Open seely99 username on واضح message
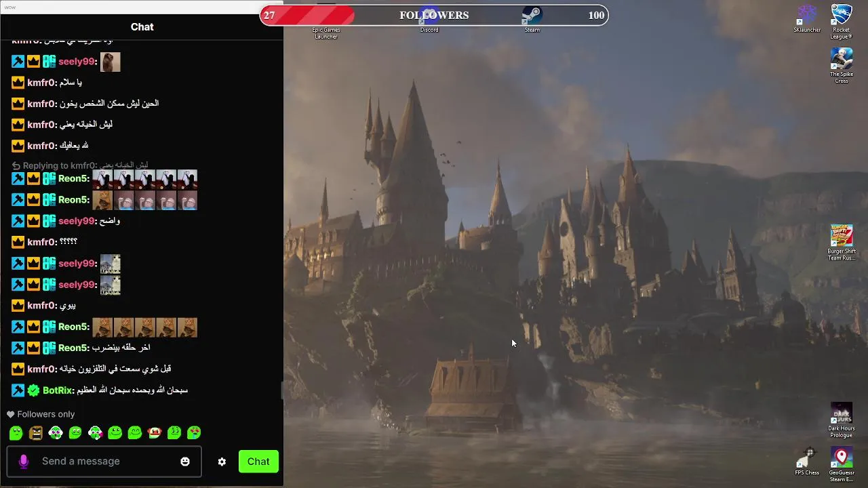The width and height of the screenshot is (868, 488). (x=77, y=221)
